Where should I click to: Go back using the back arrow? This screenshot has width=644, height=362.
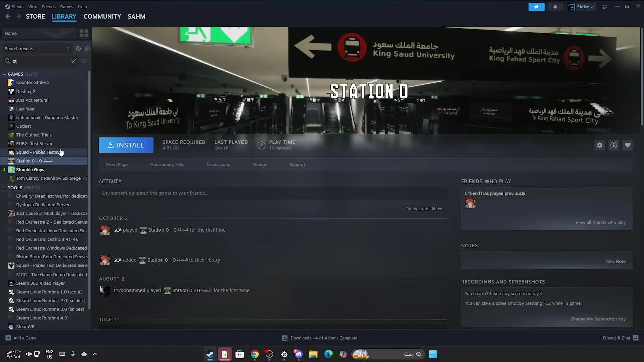[x=8, y=16]
